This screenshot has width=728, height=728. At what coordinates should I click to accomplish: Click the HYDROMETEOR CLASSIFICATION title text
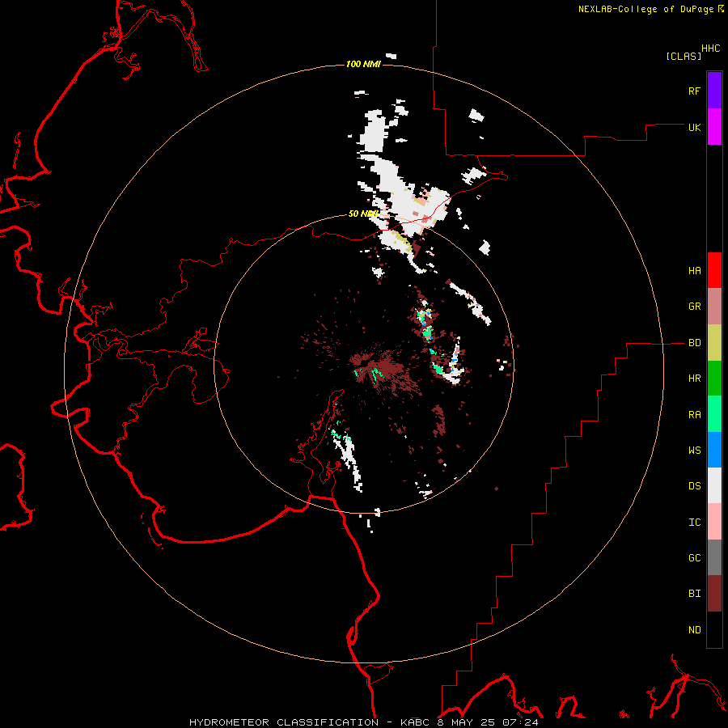pyautogui.click(x=284, y=722)
